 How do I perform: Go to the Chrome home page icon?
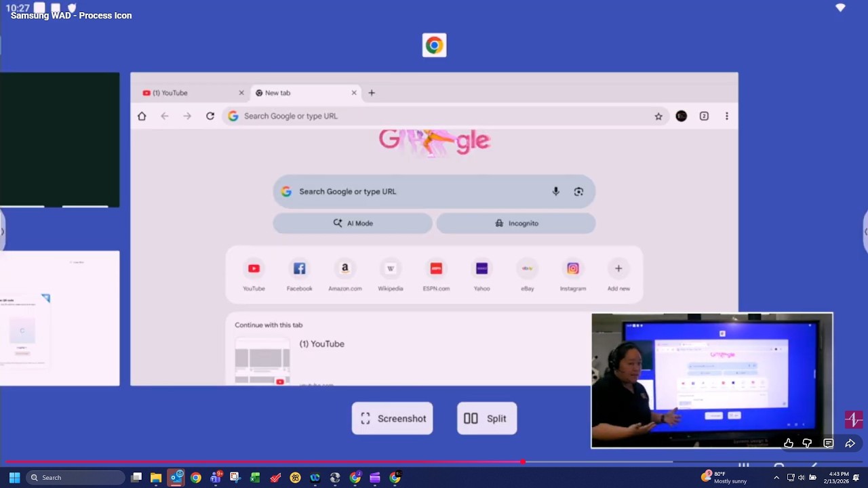click(142, 116)
